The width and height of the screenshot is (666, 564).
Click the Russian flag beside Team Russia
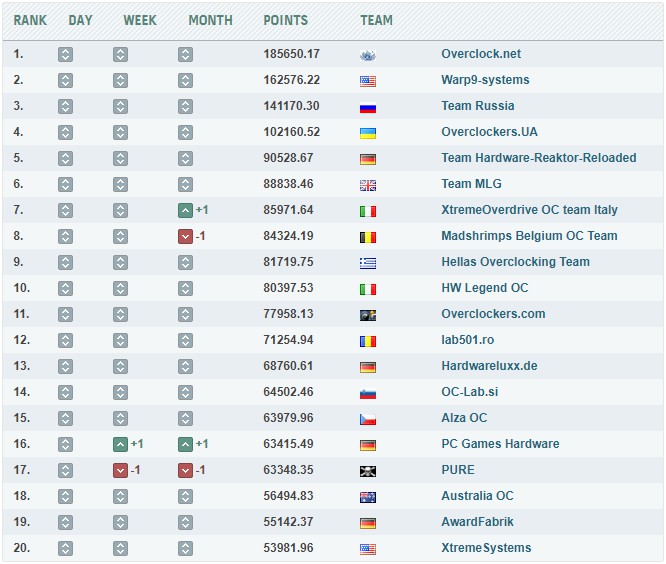pos(367,106)
